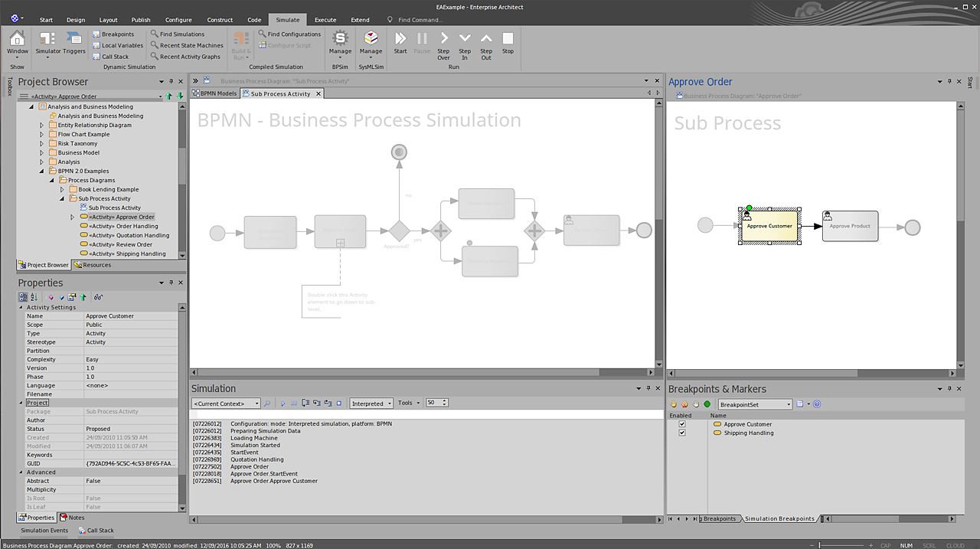Screen dimensions: 980x549
Task: Open Recent State Machines
Action: pos(186,45)
